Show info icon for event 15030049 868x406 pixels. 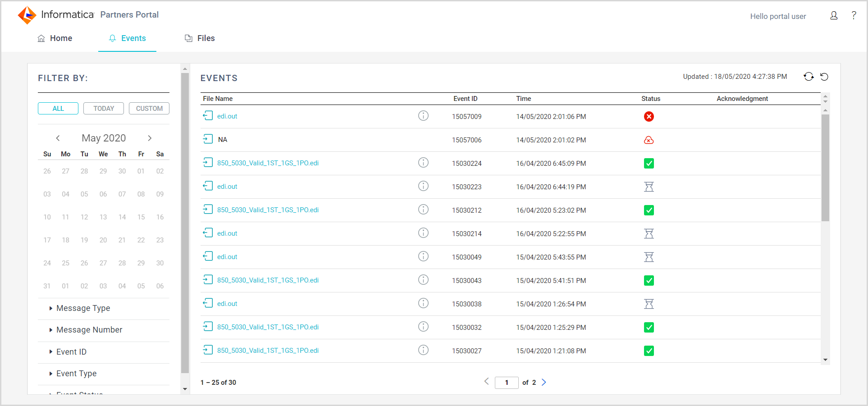(x=423, y=256)
